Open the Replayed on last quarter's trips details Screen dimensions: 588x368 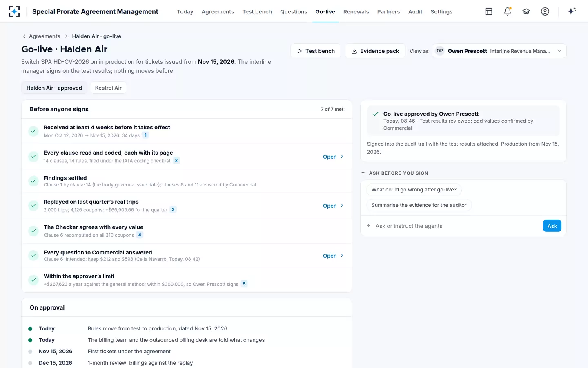333,206
